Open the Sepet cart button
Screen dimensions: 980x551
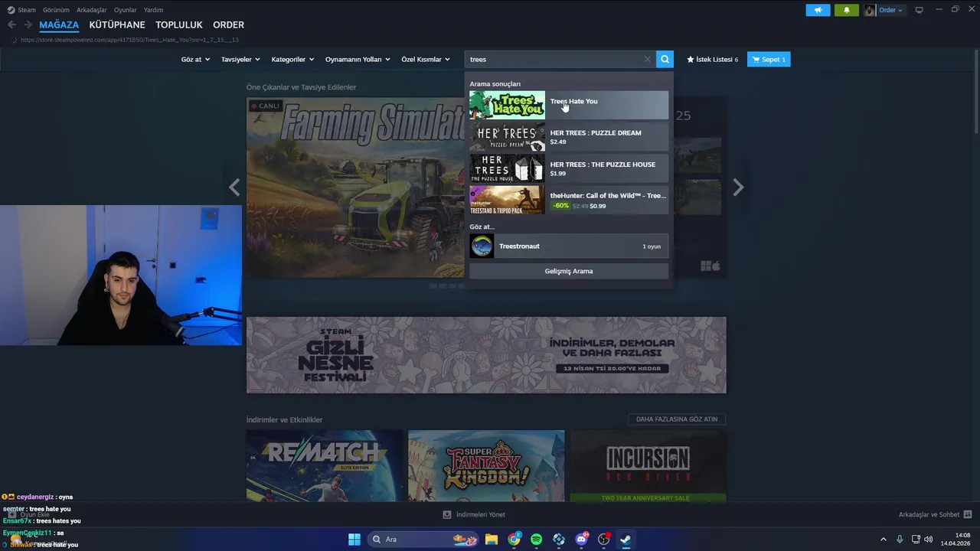point(769,59)
